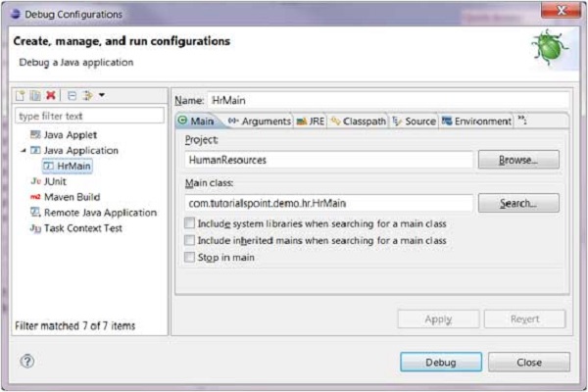This screenshot has height=392, width=588.
Task: Enable include inherited mains checkbox
Action: pos(190,240)
